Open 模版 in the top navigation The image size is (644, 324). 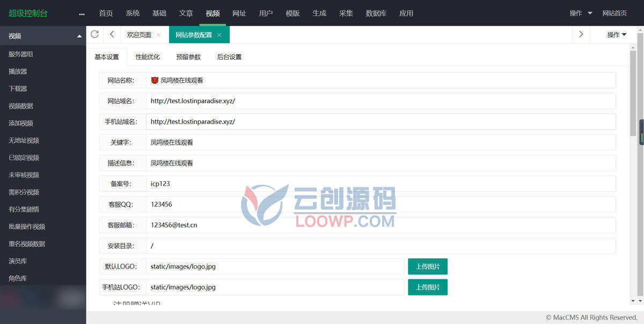(x=293, y=13)
